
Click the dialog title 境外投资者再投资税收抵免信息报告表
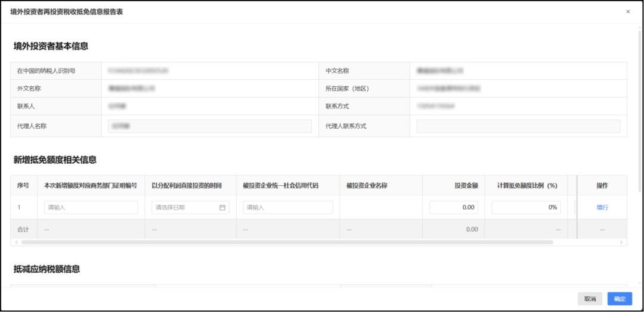(67, 12)
